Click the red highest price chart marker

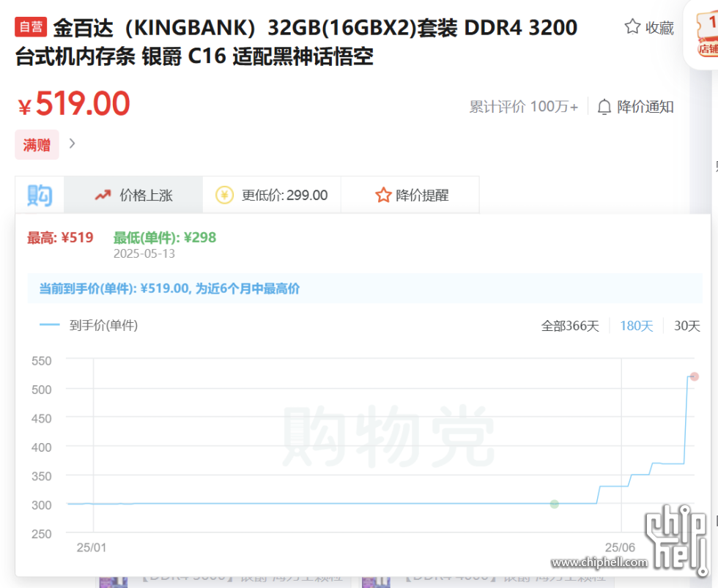click(695, 376)
